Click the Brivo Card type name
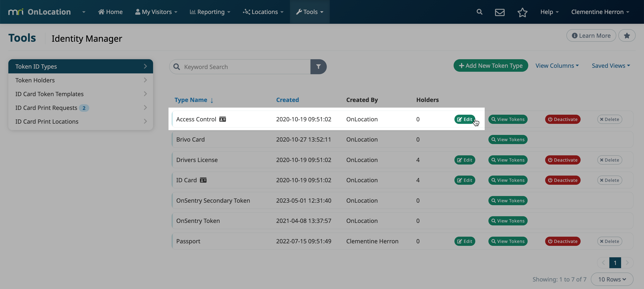 click(x=190, y=139)
